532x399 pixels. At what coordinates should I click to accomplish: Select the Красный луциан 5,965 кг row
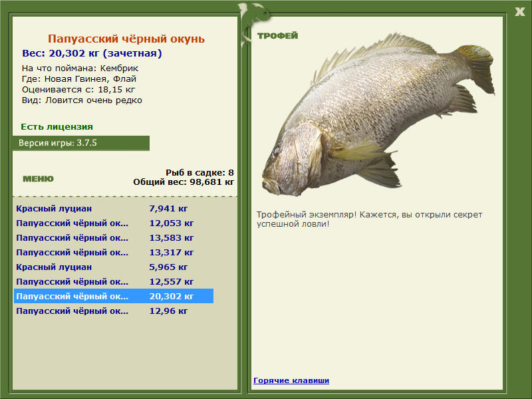coord(113,267)
